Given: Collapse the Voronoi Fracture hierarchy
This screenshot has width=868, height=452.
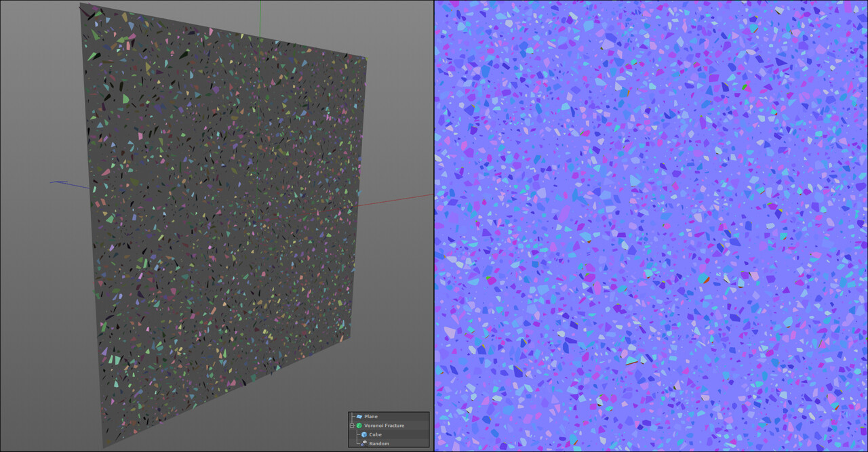Looking at the screenshot, I should point(352,426).
